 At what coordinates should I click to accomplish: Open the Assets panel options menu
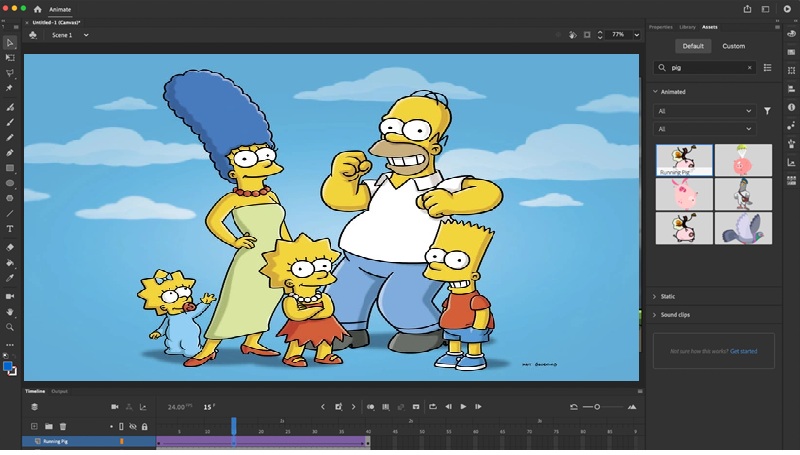point(777,27)
